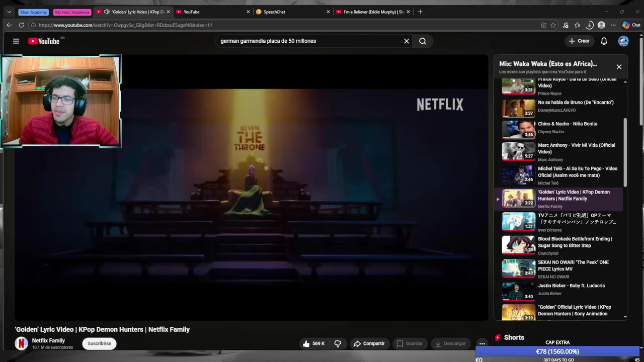Switch to the Khan Academy tab group
This screenshot has width=644, height=362.
coord(34,12)
